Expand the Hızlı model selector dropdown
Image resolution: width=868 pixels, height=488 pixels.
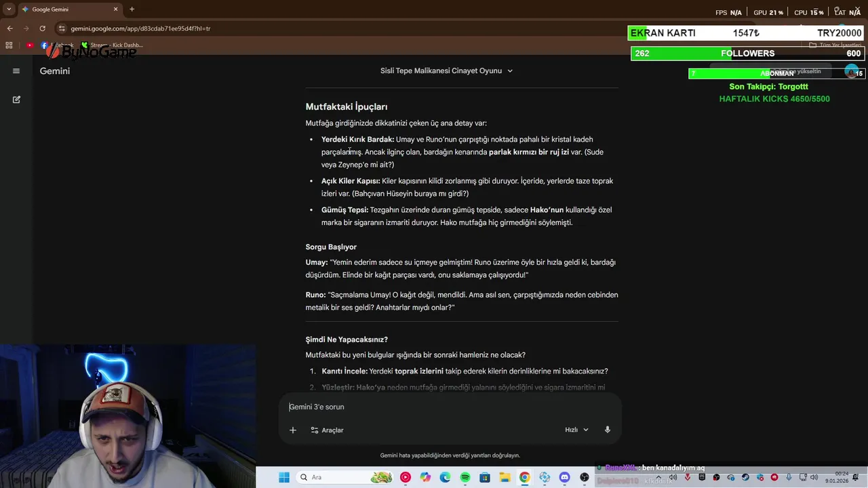tap(576, 430)
